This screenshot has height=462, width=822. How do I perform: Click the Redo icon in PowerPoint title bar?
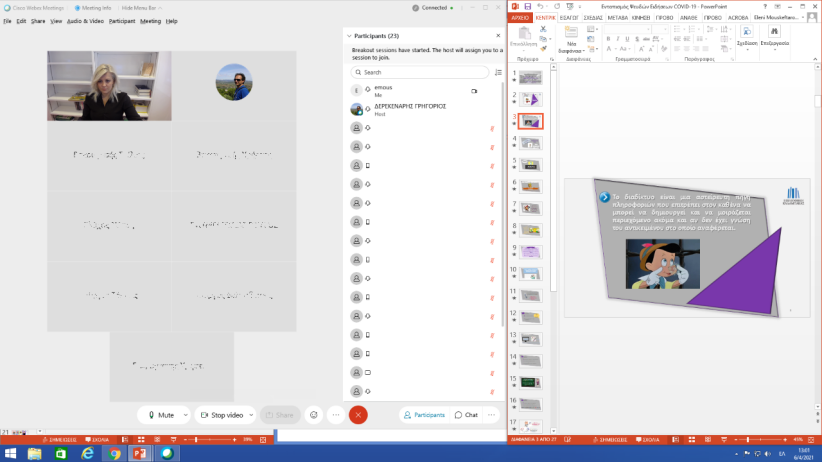[557, 7]
